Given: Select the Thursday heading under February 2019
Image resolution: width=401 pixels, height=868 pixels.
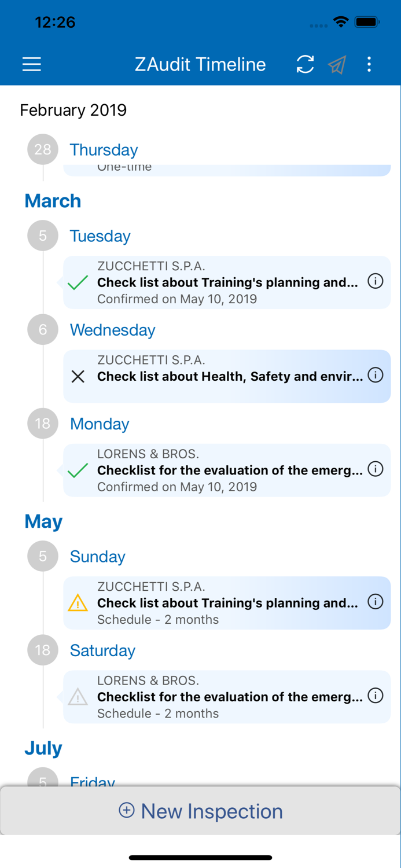Looking at the screenshot, I should tap(104, 149).
